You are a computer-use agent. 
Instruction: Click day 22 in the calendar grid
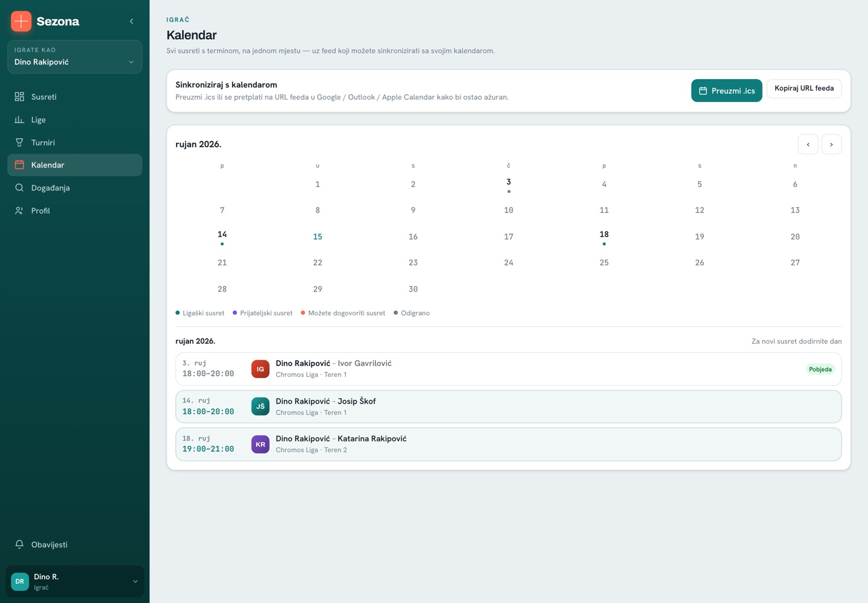tap(318, 262)
